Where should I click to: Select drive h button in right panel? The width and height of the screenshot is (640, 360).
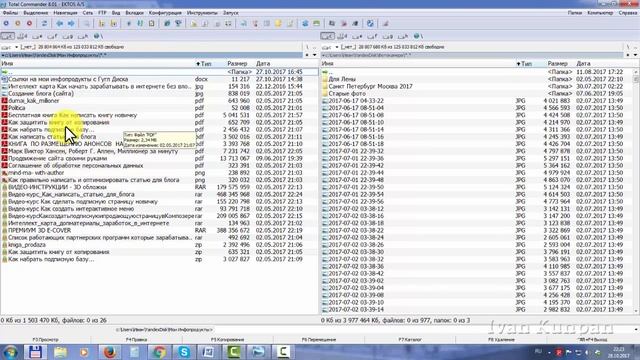(403, 36)
